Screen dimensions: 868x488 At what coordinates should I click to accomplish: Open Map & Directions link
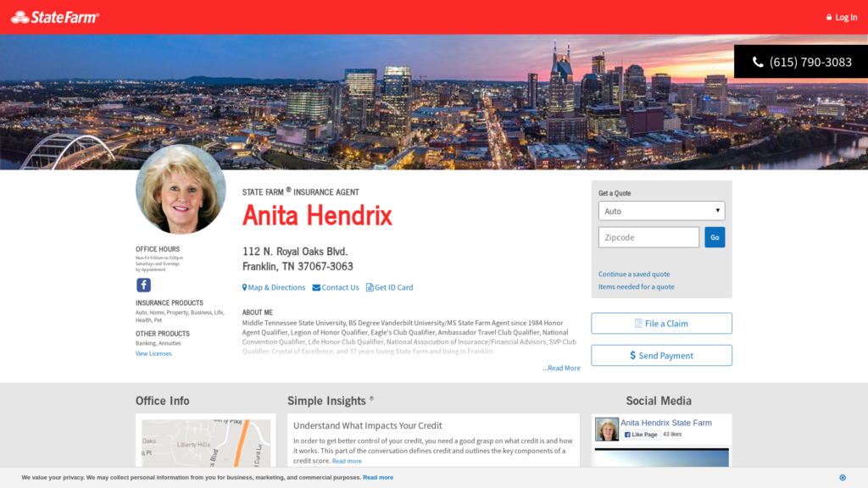tap(274, 287)
